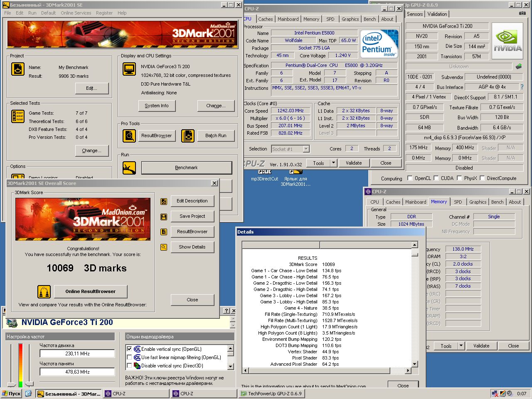Viewport: 532px width, 399px height.
Task: Switch to Безымянный - 3DMark taskbar button
Action: [69, 394]
